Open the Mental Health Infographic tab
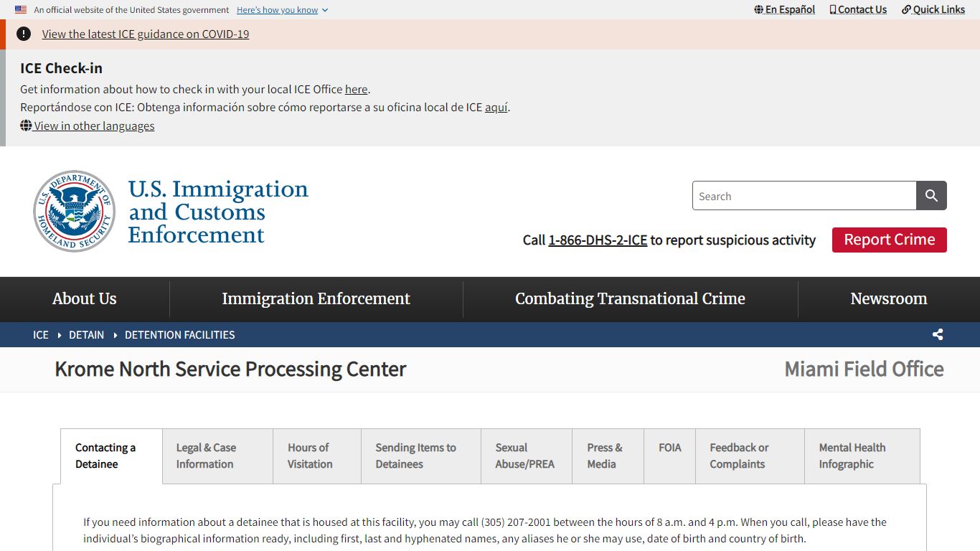The width and height of the screenshot is (980, 551). (x=862, y=456)
